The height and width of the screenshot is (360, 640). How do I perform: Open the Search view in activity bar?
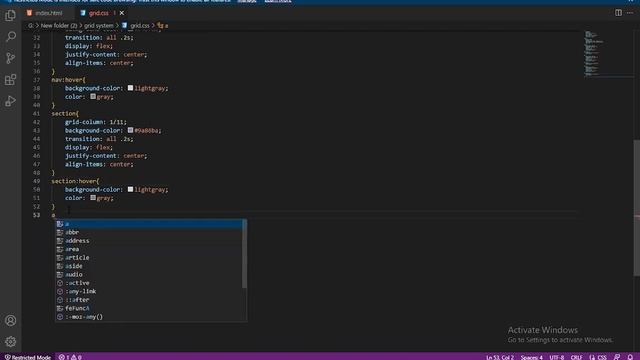[x=11, y=37]
